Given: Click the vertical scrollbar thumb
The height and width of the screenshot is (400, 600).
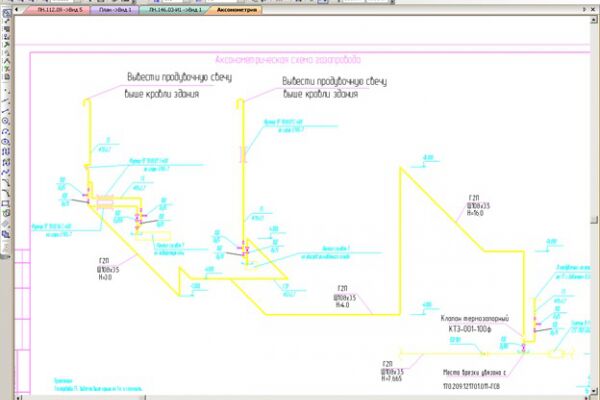Looking at the screenshot, I should [594, 220].
